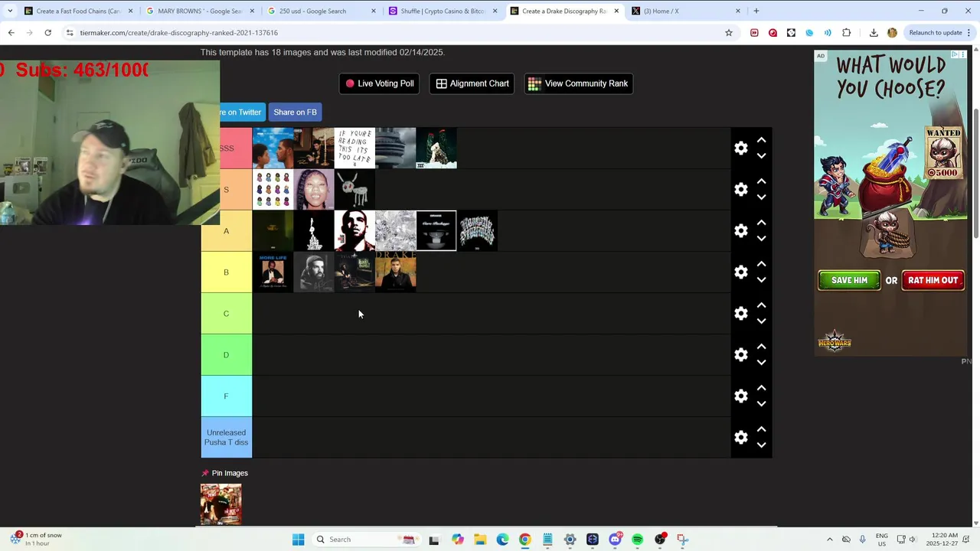Open the tab search dropdown arrow
The width and height of the screenshot is (980, 551).
[10, 11]
